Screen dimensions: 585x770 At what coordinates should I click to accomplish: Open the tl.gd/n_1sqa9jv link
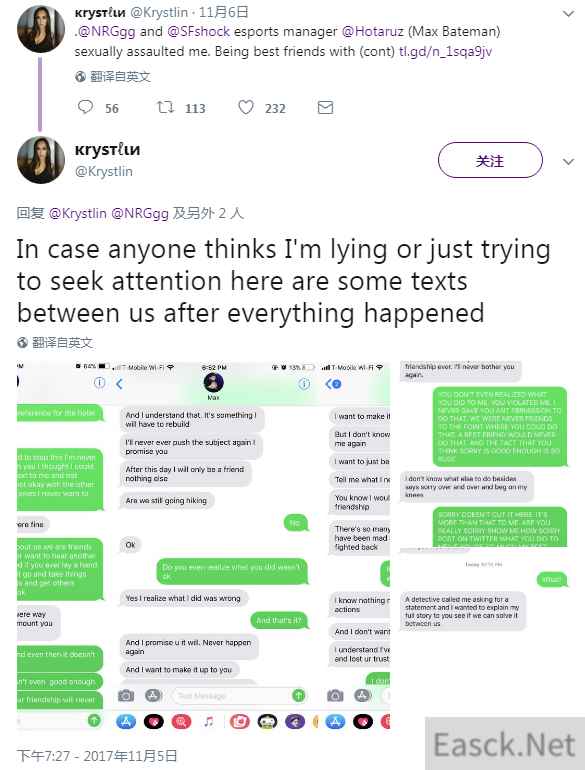[x=446, y=52]
